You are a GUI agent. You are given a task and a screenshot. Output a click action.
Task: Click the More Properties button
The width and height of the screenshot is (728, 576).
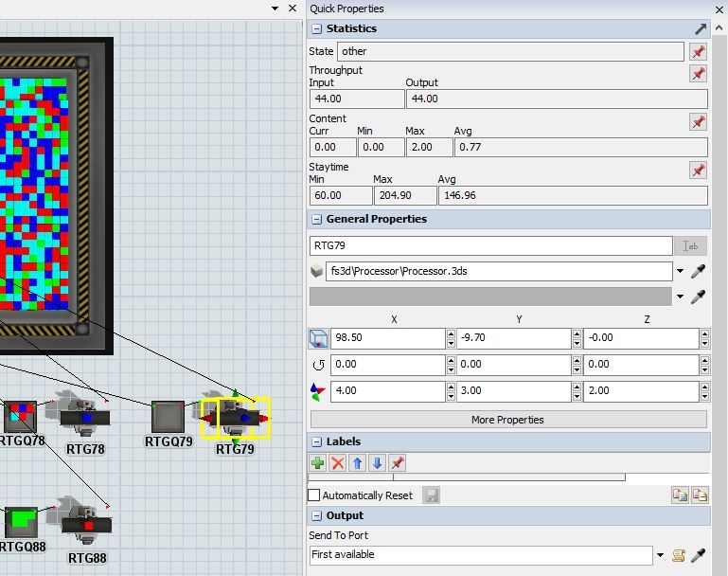tap(508, 420)
